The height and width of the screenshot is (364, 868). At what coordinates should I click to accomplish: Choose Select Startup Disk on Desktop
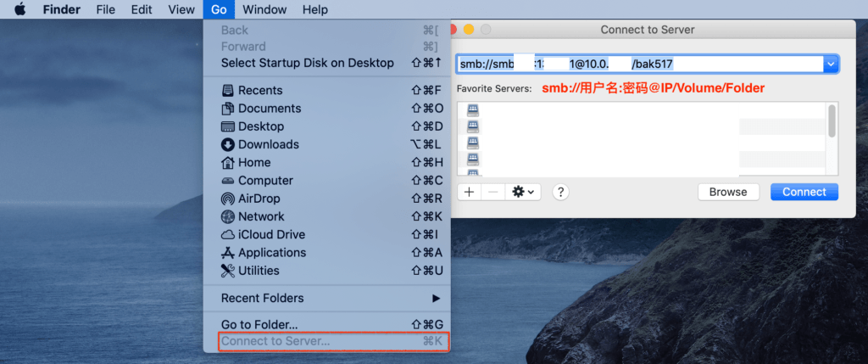tap(327, 63)
